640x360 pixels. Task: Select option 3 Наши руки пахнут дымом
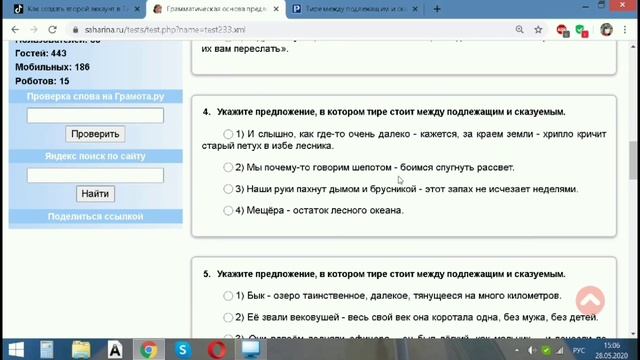coord(228,189)
